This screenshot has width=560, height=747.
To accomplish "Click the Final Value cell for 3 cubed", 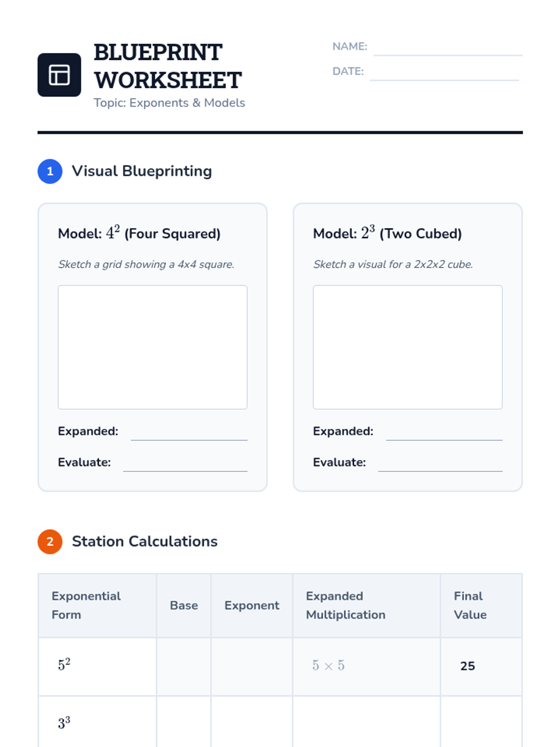I will pyautogui.click(x=481, y=722).
